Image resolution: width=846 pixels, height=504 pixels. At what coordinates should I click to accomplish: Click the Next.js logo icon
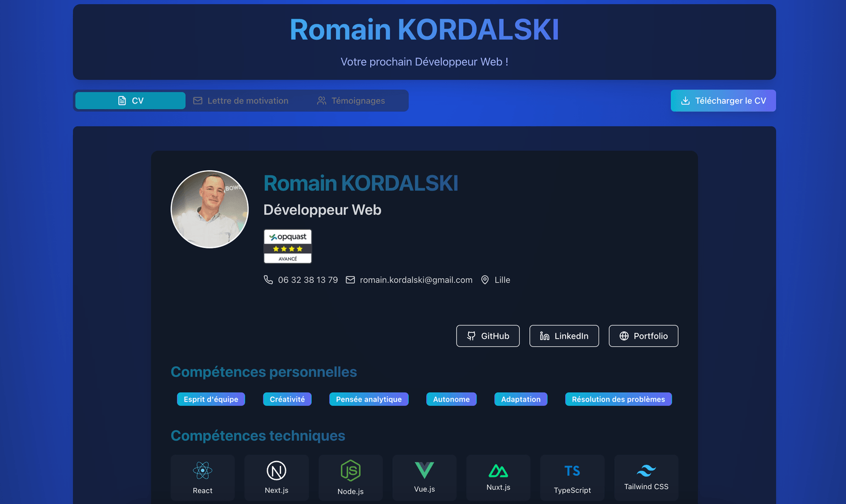click(276, 470)
